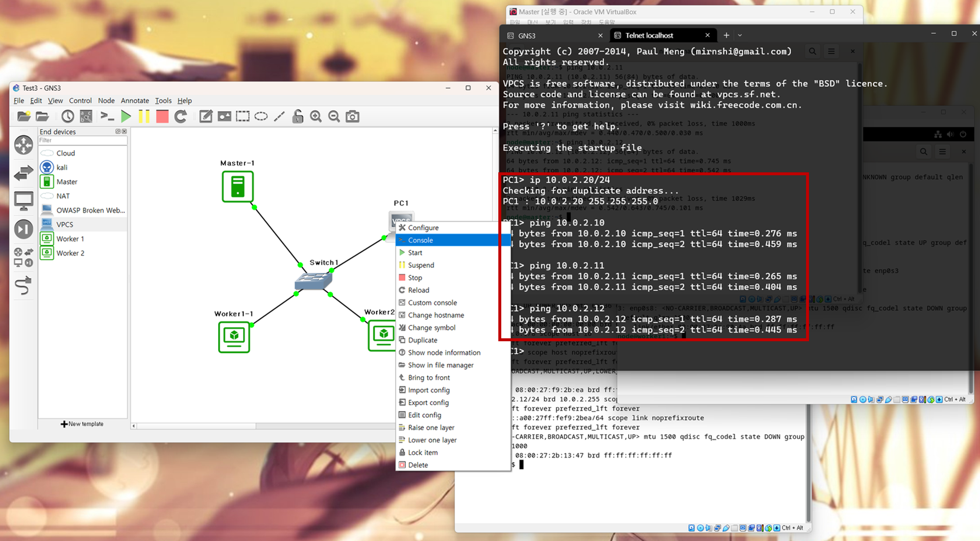Screen dimensions: 980x541
Task: Open the Edit menu in GNS3
Action: [36, 100]
